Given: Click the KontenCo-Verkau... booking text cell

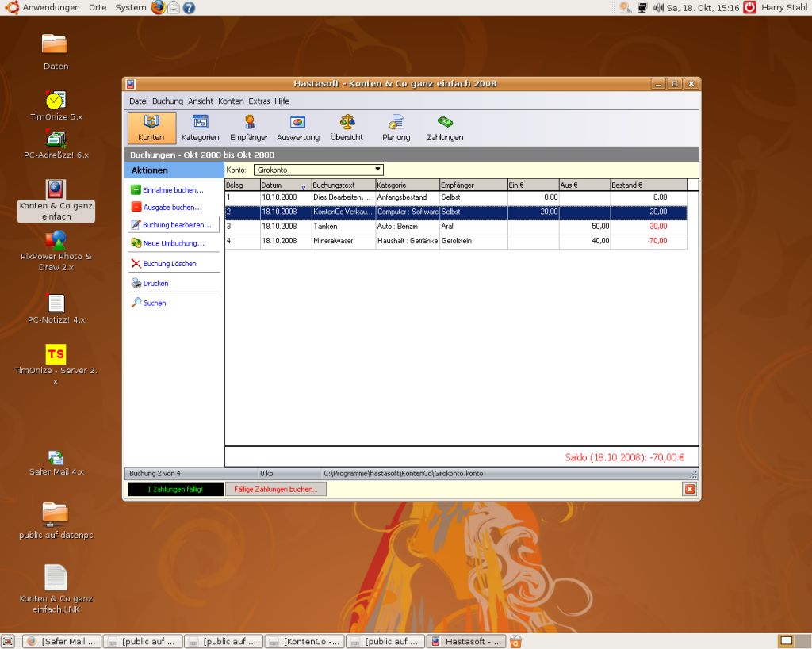Looking at the screenshot, I should tap(343, 212).
